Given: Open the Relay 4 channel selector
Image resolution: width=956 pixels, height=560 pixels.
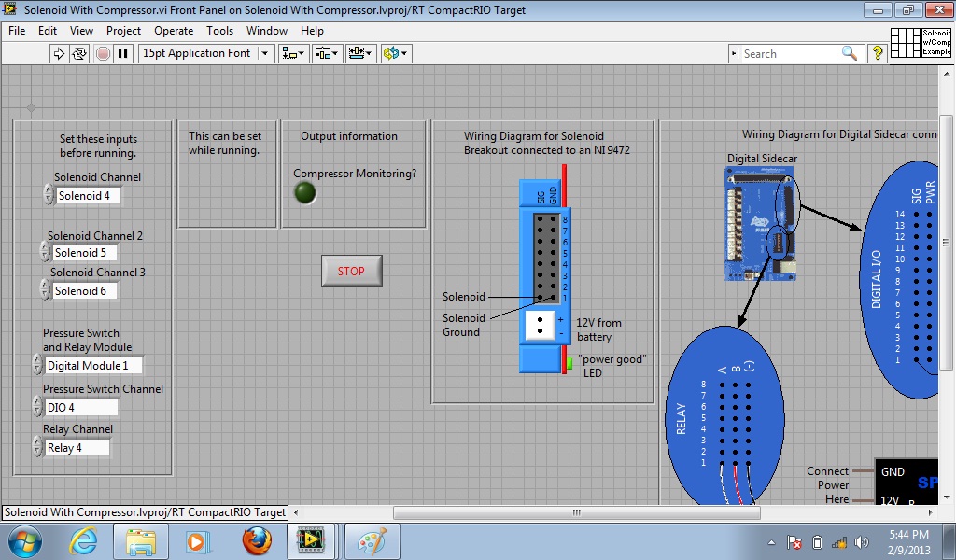Looking at the screenshot, I should [77, 447].
